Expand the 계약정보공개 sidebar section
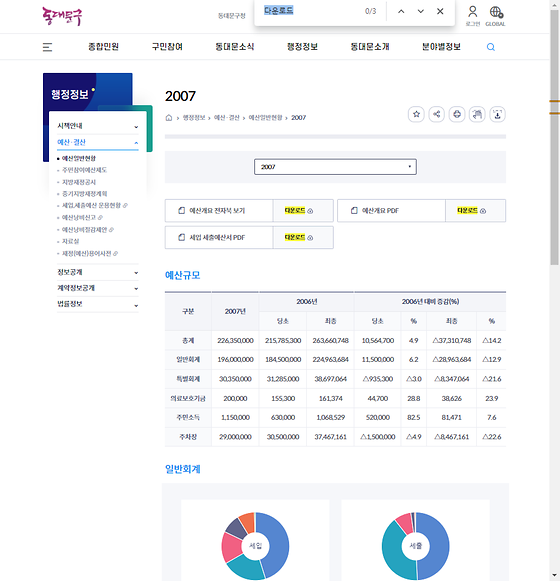This screenshot has width=560, height=581. 98,288
